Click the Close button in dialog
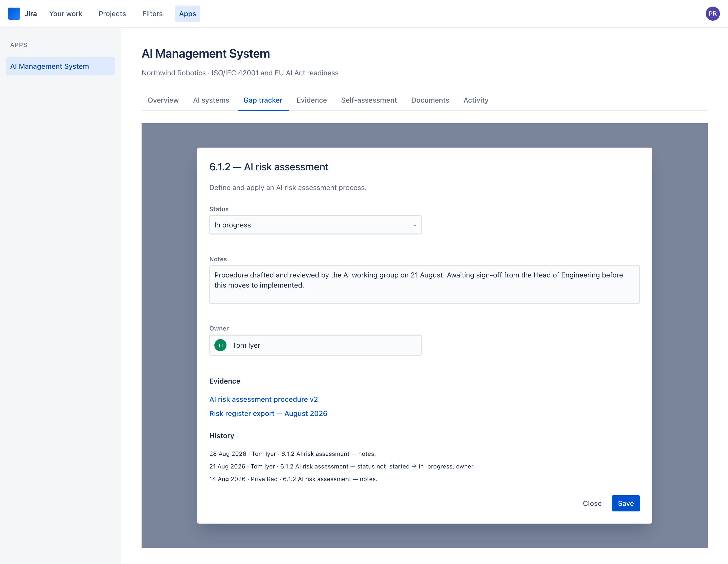 [x=592, y=503]
